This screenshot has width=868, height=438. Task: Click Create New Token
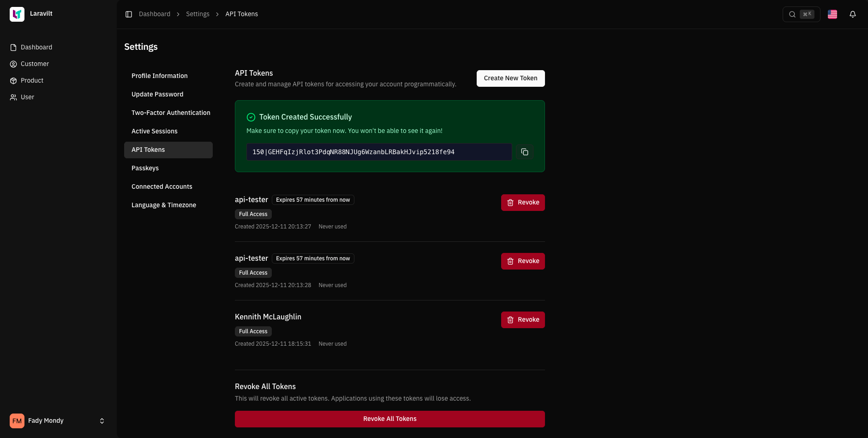(510, 78)
